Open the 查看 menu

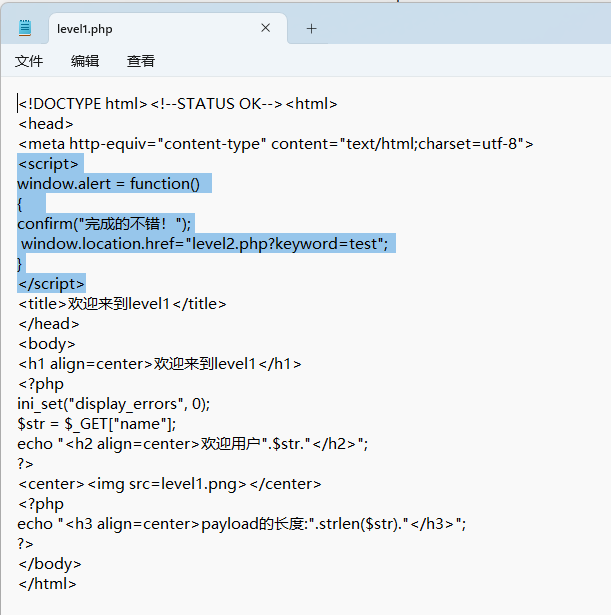click(141, 61)
